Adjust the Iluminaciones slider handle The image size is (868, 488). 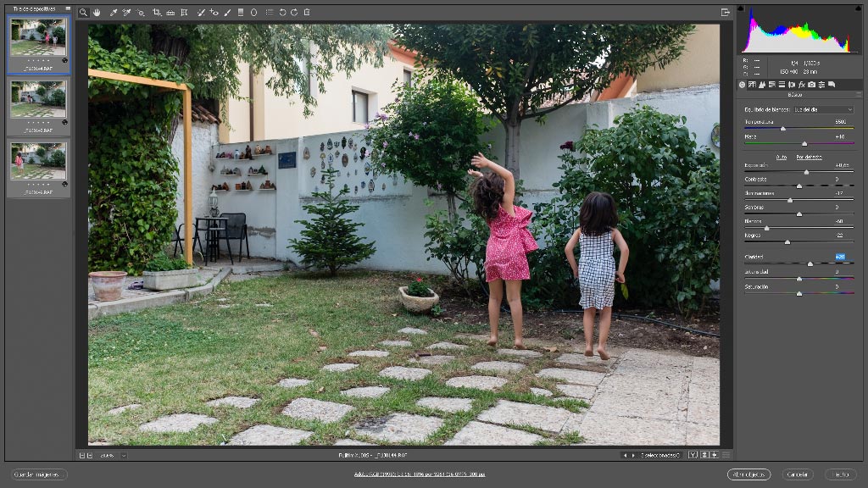[790, 200]
